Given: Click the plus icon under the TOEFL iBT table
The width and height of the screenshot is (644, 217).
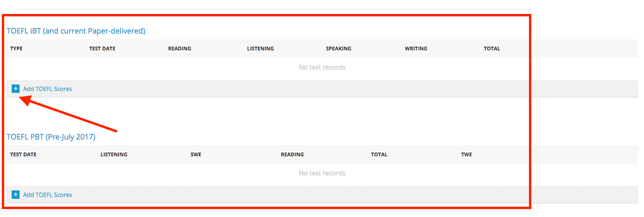Looking at the screenshot, I should tap(16, 89).
